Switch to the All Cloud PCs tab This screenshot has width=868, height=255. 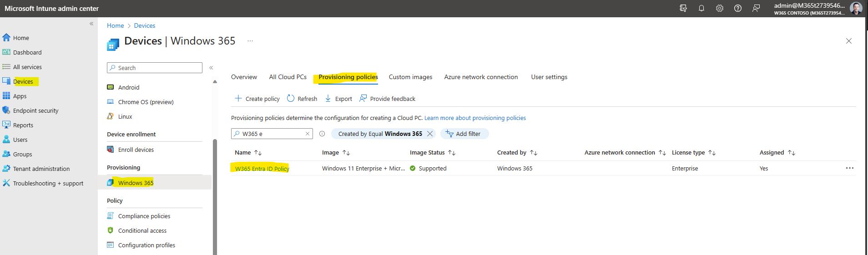288,77
